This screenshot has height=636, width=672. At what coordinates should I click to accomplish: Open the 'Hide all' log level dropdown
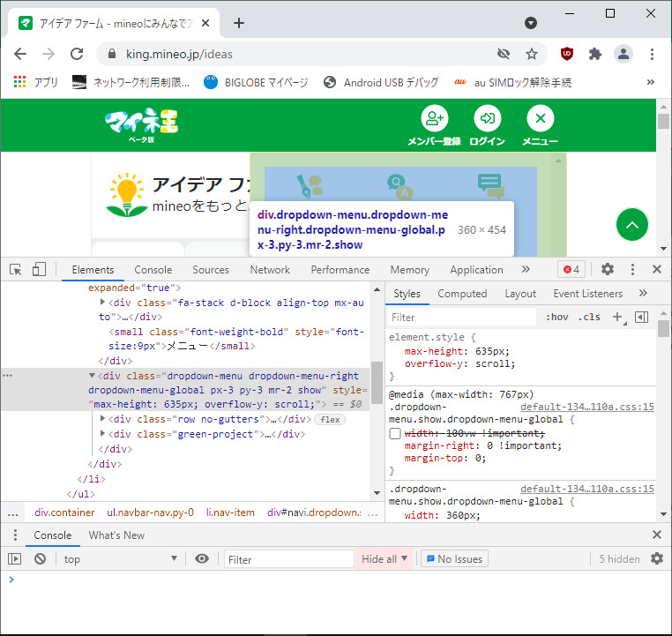(x=385, y=558)
